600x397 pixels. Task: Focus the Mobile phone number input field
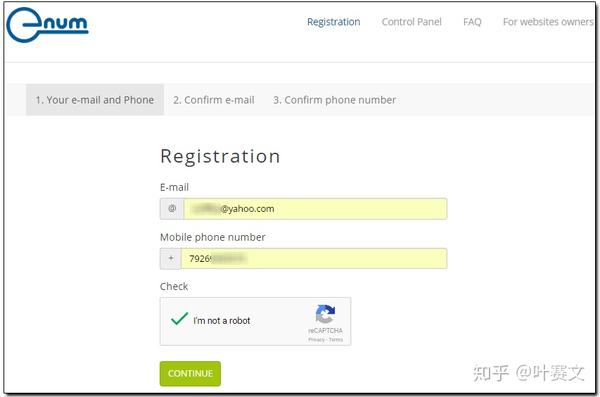point(314,258)
